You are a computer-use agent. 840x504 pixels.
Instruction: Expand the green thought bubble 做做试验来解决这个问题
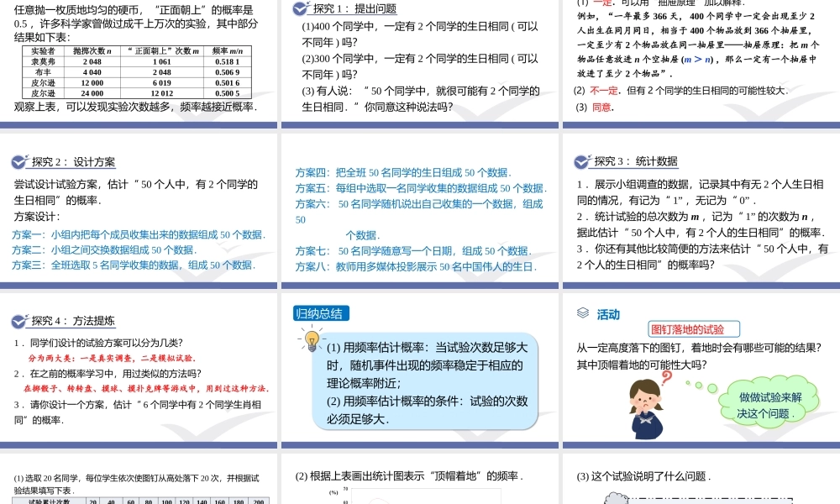pos(769,403)
